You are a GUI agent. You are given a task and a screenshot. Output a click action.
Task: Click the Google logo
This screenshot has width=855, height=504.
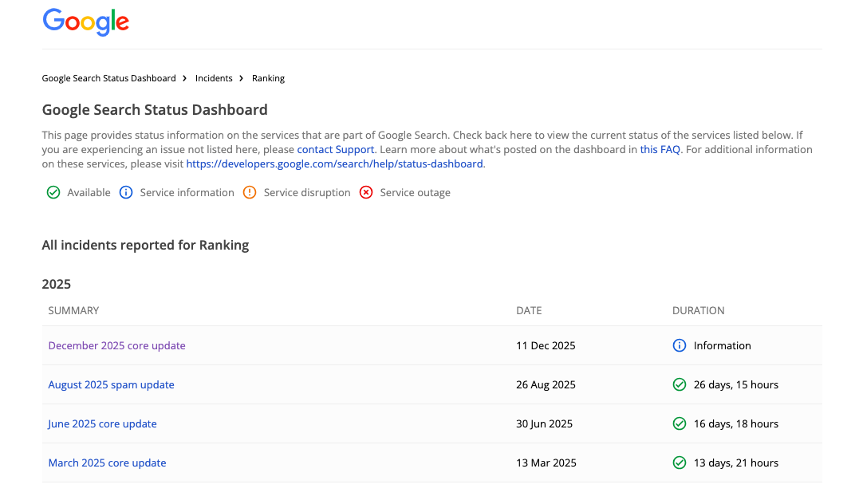tap(85, 22)
